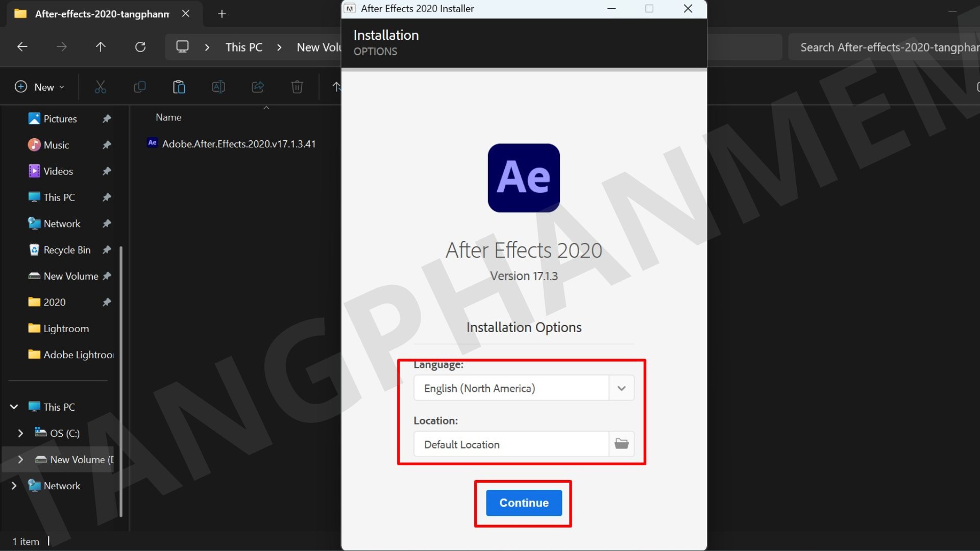Viewport: 980px width, 551px height.
Task: Click the Delete trash icon
Action: 297,87
